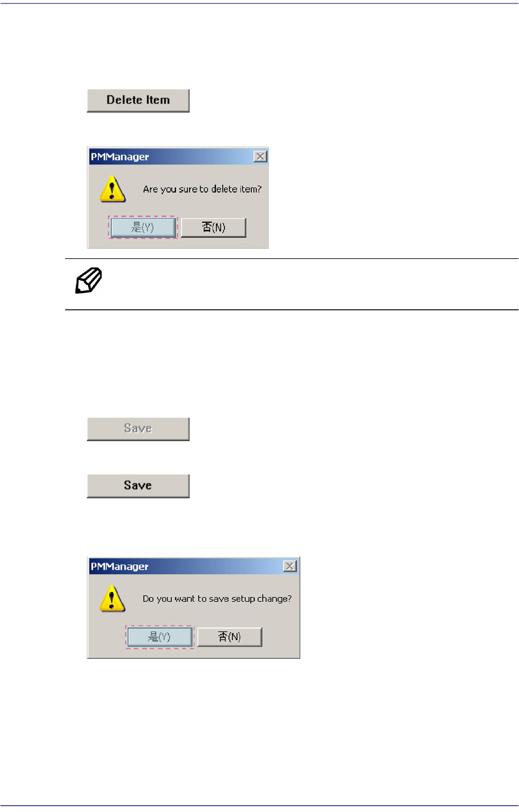This screenshot has width=519, height=812.
Task: Click horizontal rule below the pencil note icon
Action: click(292, 310)
